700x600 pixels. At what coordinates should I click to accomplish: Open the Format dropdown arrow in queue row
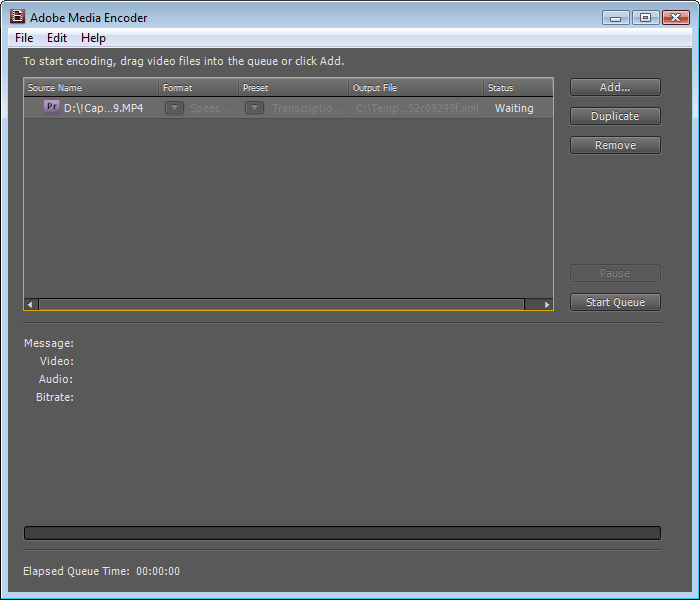(x=175, y=108)
